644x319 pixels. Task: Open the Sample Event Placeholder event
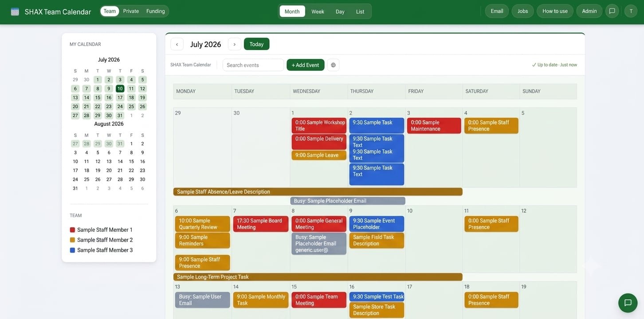pyautogui.click(x=377, y=224)
